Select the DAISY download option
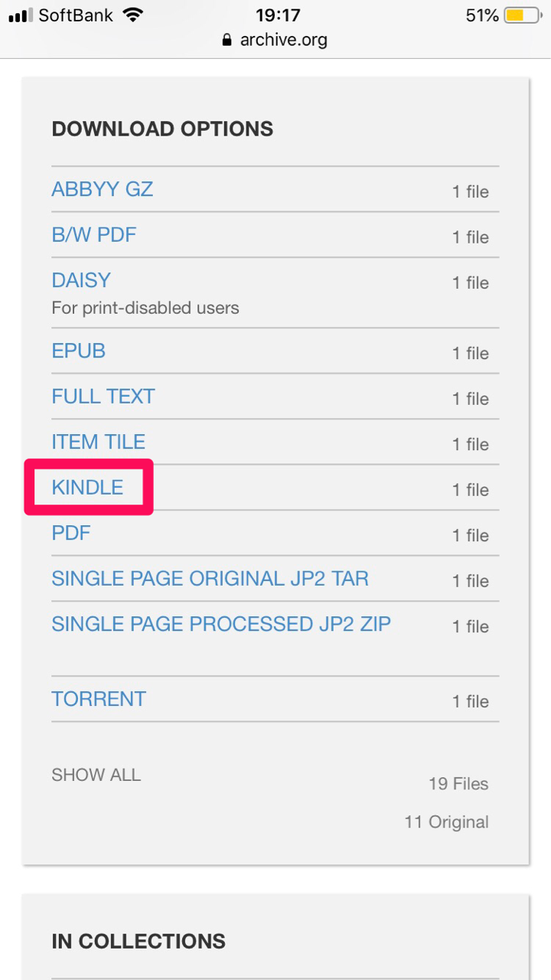This screenshot has height=980, width=551. click(x=81, y=280)
